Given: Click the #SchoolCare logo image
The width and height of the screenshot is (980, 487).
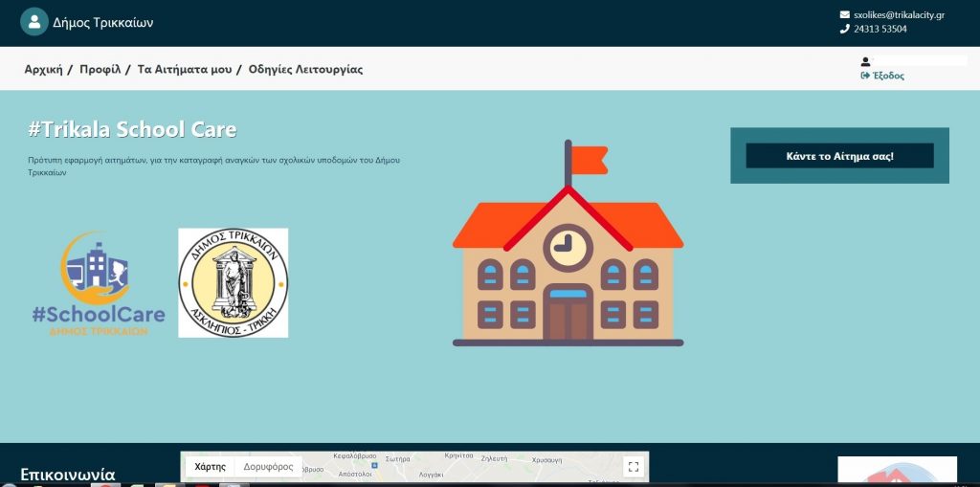Looking at the screenshot, I should pyautogui.click(x=98, y=283).
